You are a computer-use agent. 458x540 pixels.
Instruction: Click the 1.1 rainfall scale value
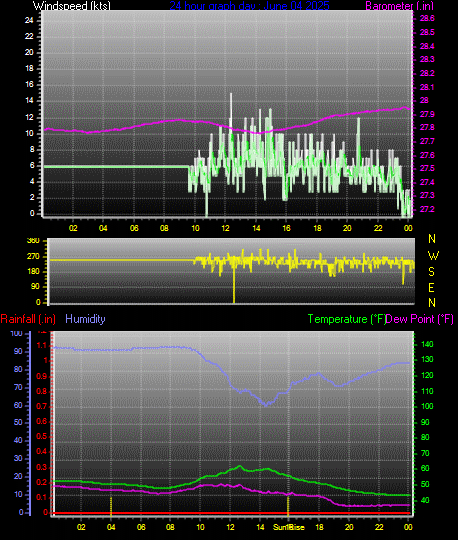tap(42, 345)
